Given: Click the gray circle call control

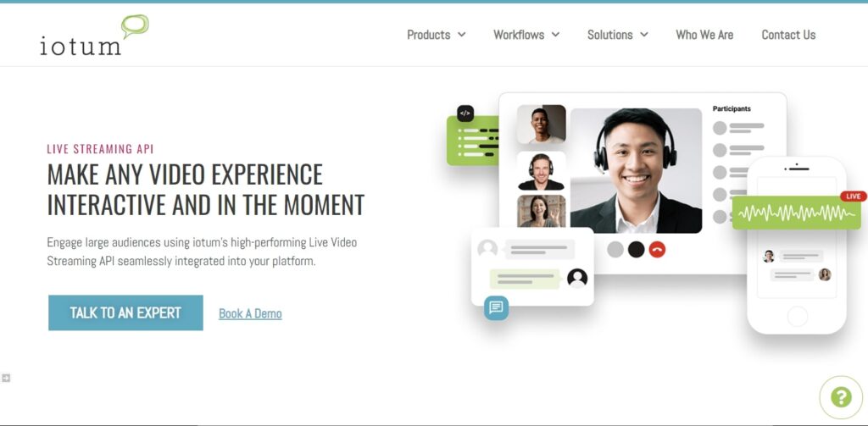Looking at the screenshot, I should point(615,250).
